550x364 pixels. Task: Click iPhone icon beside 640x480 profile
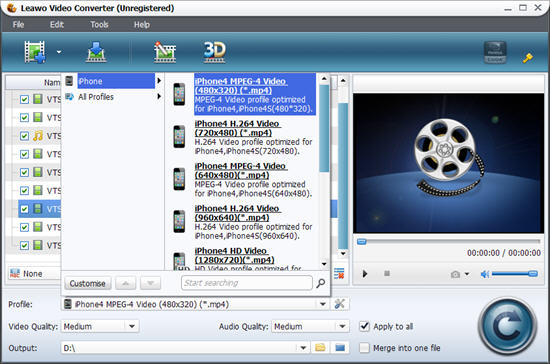(179, 179)
